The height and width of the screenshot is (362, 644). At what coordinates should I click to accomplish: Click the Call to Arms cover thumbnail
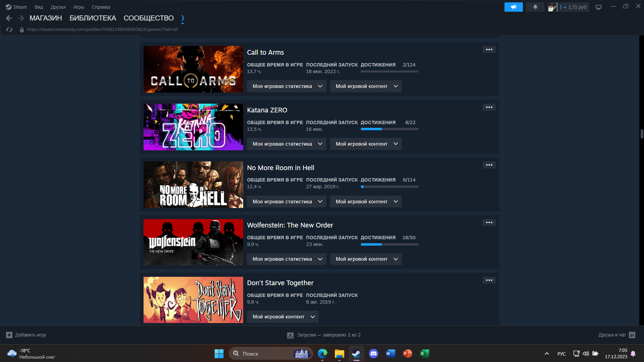(193, 69)
